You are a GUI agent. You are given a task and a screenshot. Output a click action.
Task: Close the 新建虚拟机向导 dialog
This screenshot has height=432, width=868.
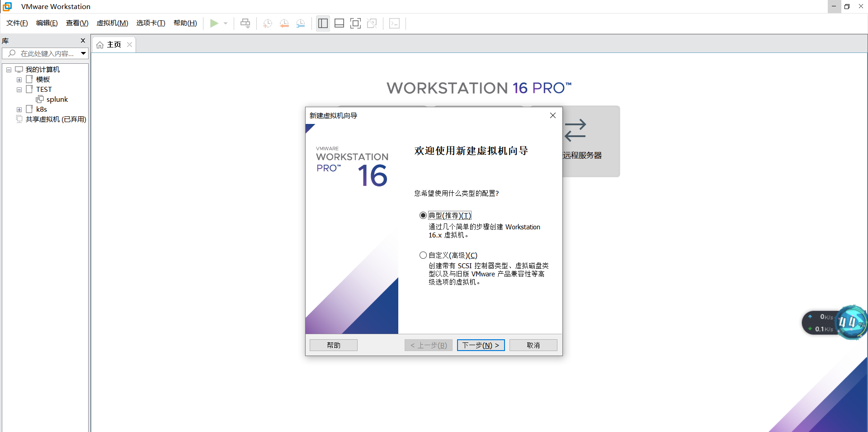[x=552, y=115]
